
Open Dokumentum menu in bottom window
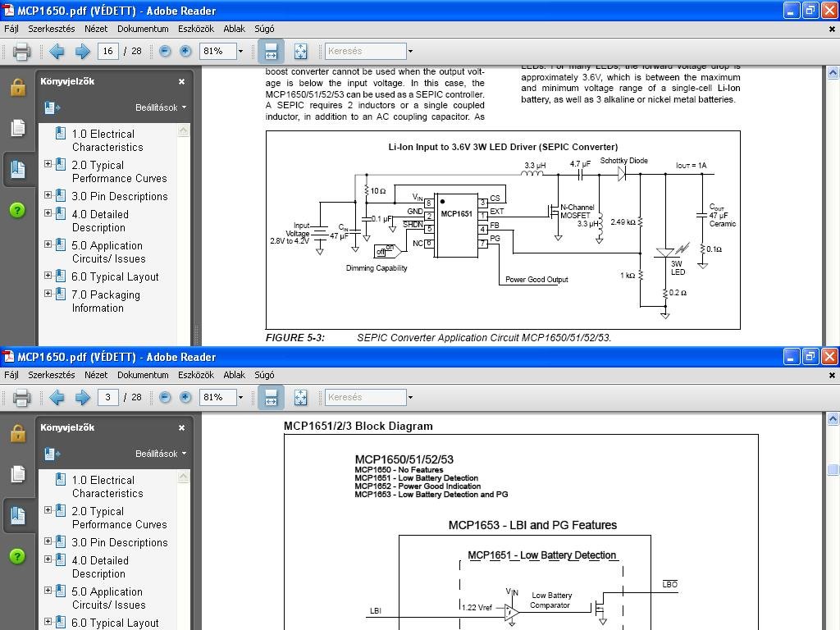(143, 375)
